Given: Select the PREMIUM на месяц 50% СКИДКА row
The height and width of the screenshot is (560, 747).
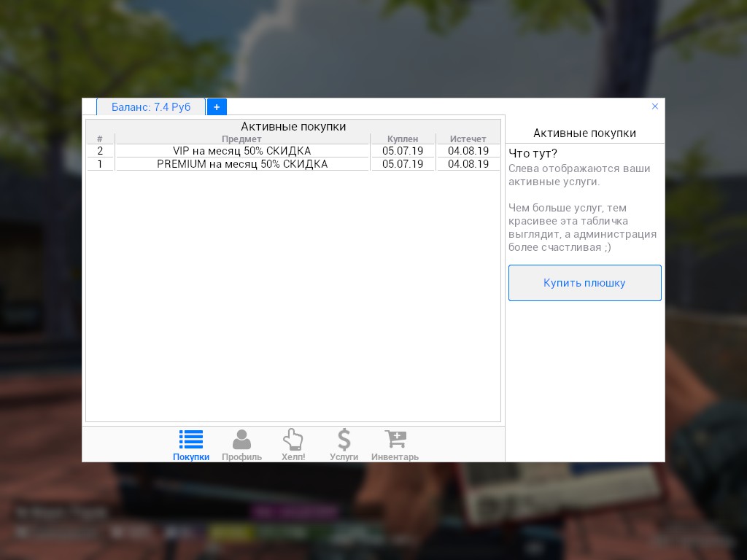Looking at the screenshot, I should (x=242, y=164).
